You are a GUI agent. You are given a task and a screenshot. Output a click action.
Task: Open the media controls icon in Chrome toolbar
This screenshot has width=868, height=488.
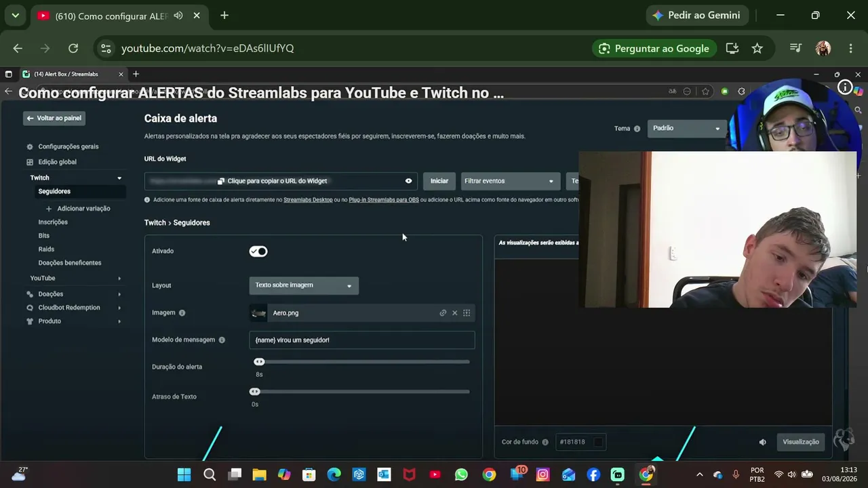click(x=796, y=48)
